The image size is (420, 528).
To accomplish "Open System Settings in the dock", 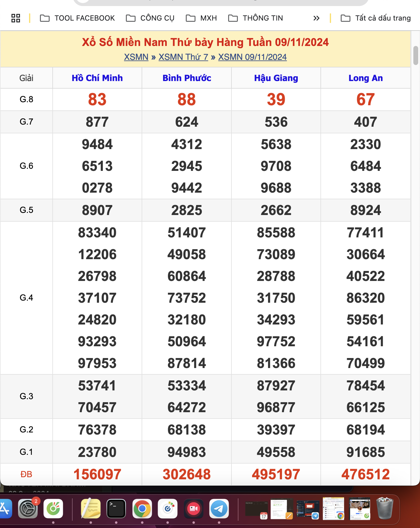I will click(28, 509).
